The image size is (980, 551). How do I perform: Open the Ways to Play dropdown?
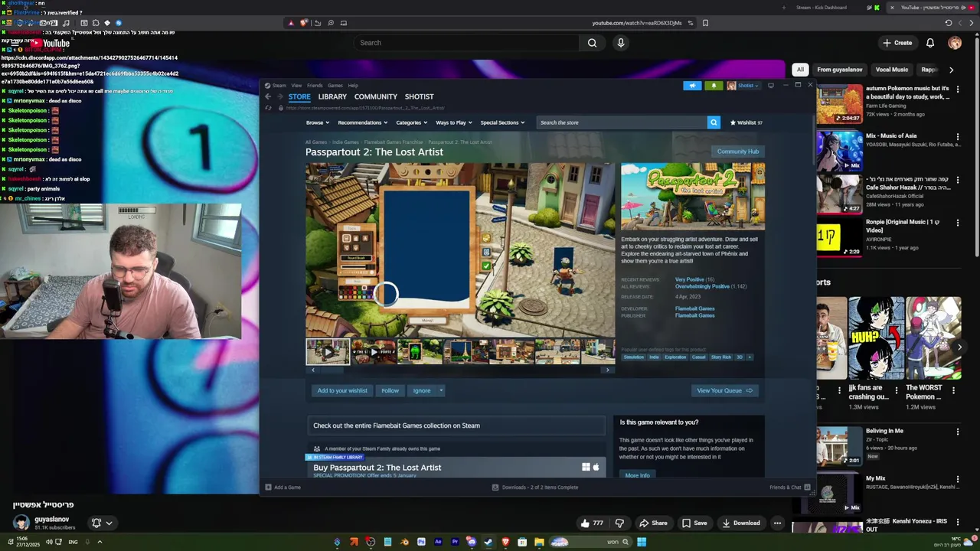(454, 122)
